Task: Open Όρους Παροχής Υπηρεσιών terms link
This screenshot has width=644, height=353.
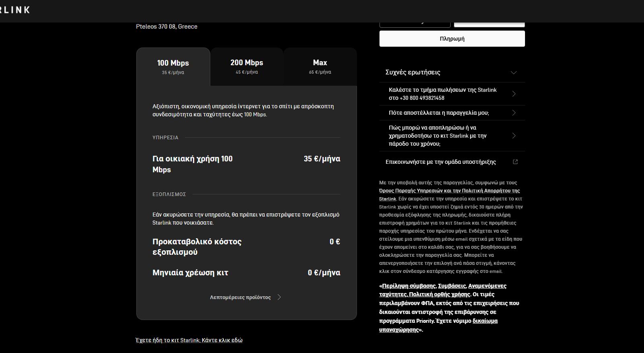Action: [x=449, y=195]
